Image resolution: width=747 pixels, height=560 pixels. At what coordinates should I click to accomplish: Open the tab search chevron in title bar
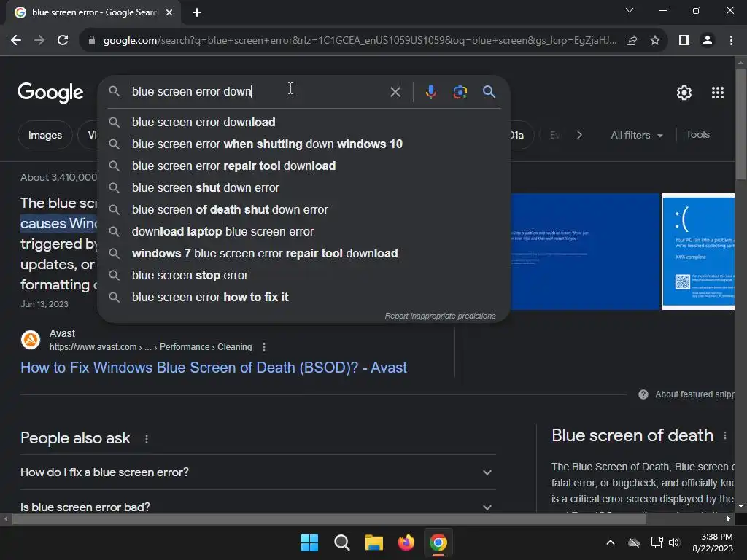point(630,10)
